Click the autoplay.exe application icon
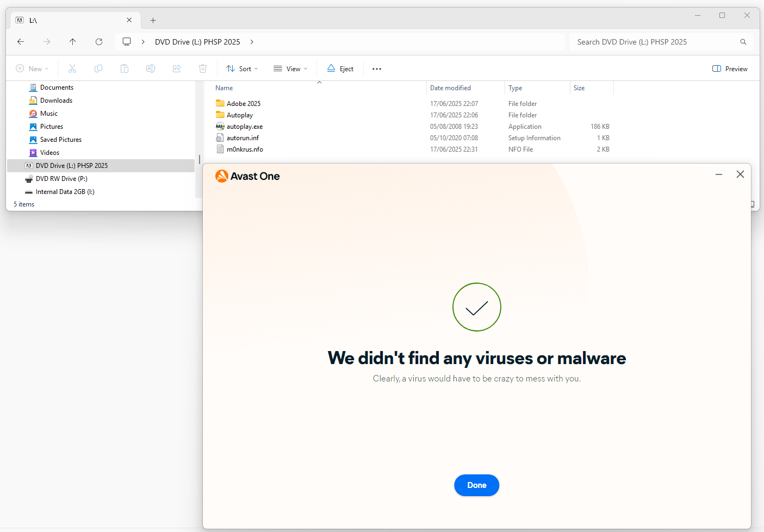 click(220, 126)
